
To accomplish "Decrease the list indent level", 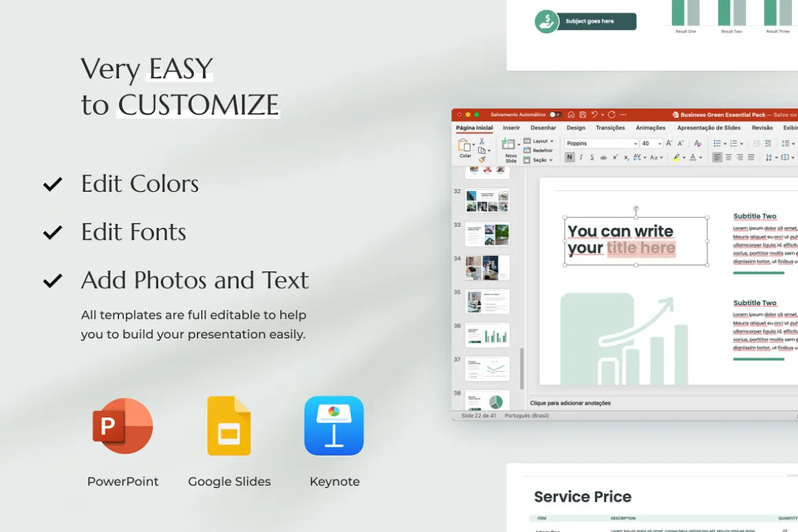I will pos(756,144).
